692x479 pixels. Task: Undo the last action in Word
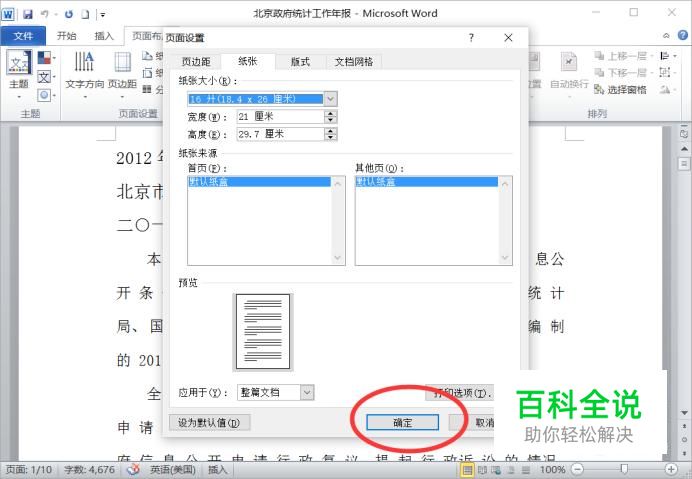click(45, 14)
